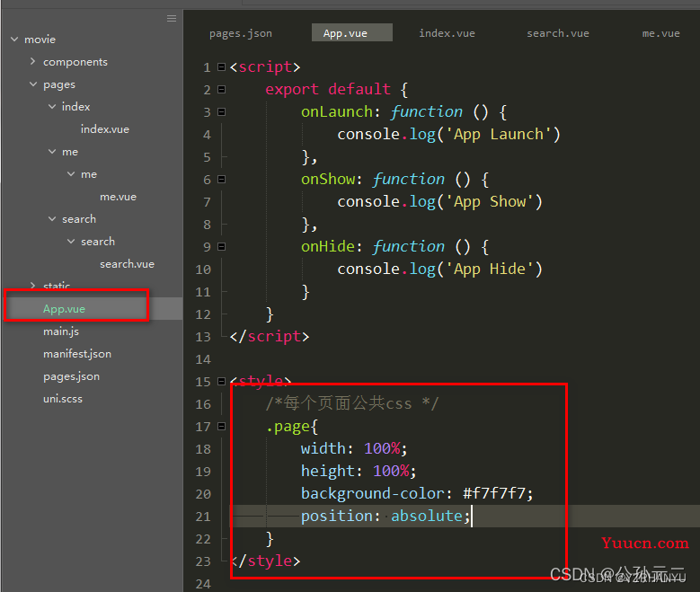Fold onShow function at line 6
The image size is (700, 592).
pyautogui.click(x=221, y=179)
